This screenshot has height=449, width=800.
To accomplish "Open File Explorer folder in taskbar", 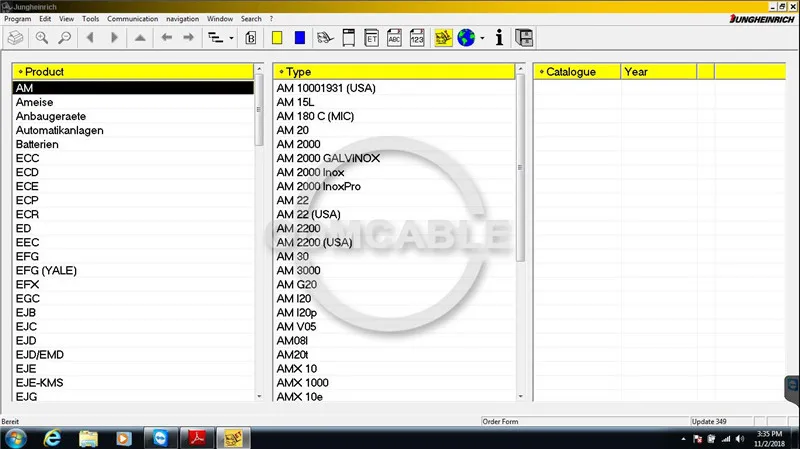I will [x=88, y=438].
